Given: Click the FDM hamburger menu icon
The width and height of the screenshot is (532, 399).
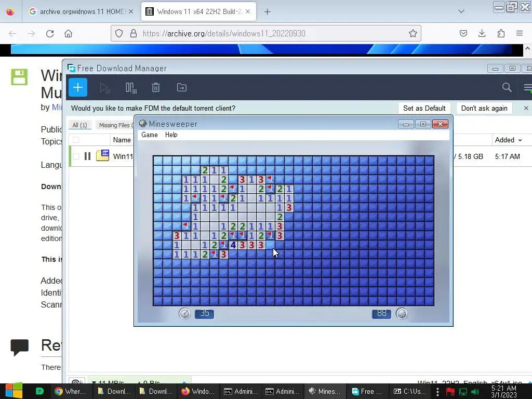Looking at the screenshot, I should click(528, 87).
